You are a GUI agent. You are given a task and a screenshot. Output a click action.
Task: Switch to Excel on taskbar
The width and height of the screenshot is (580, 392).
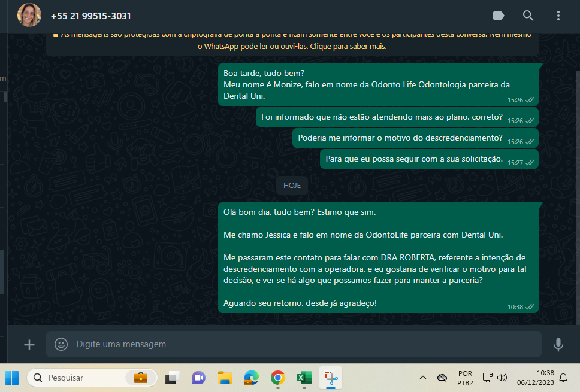(304, 378)
